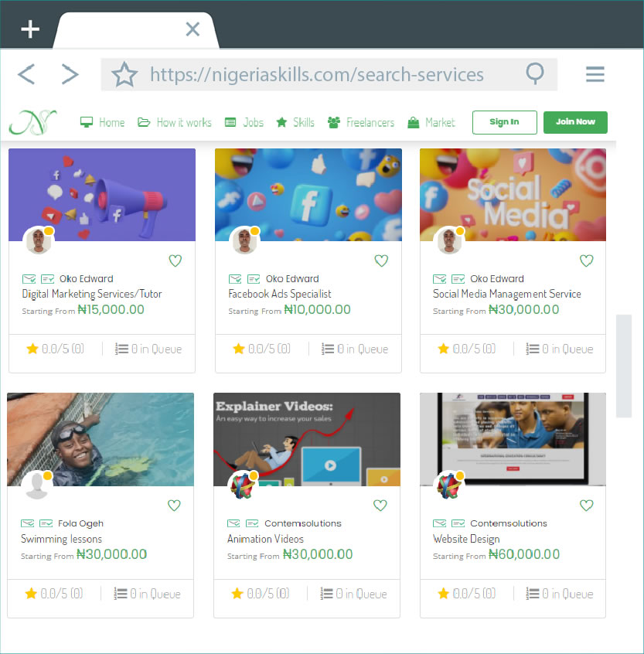Click the Market star icon

click(x=414, y=121)
